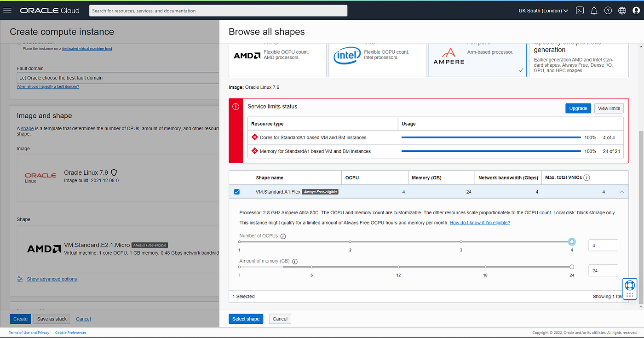Open Cookie Preferences link

[x=71, y=332]
